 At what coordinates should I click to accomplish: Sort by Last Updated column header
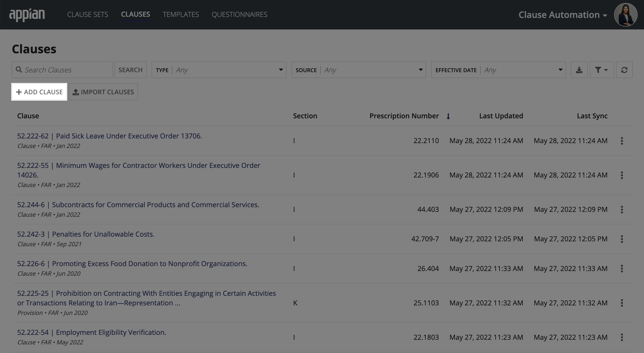(x=501, y=116)
